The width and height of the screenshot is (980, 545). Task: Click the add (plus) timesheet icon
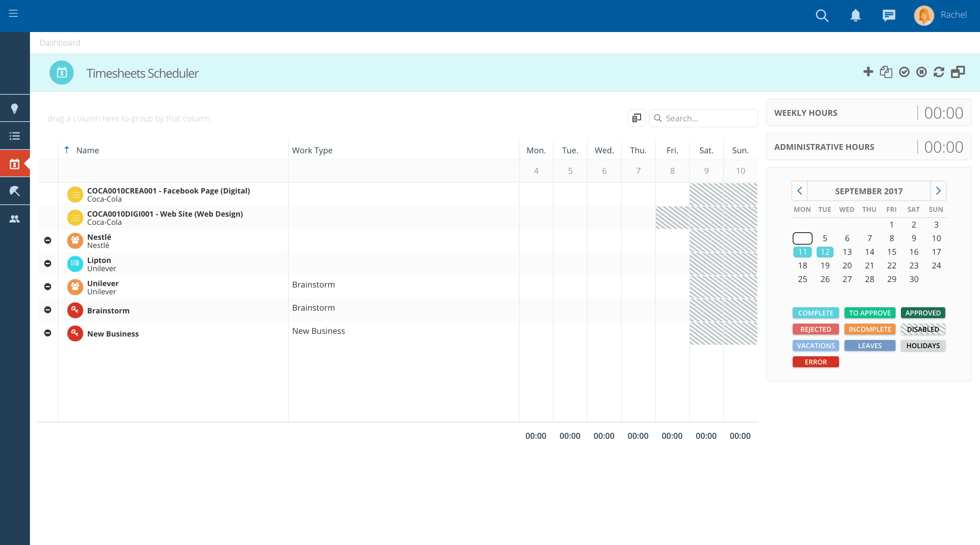tap(868, 72)
